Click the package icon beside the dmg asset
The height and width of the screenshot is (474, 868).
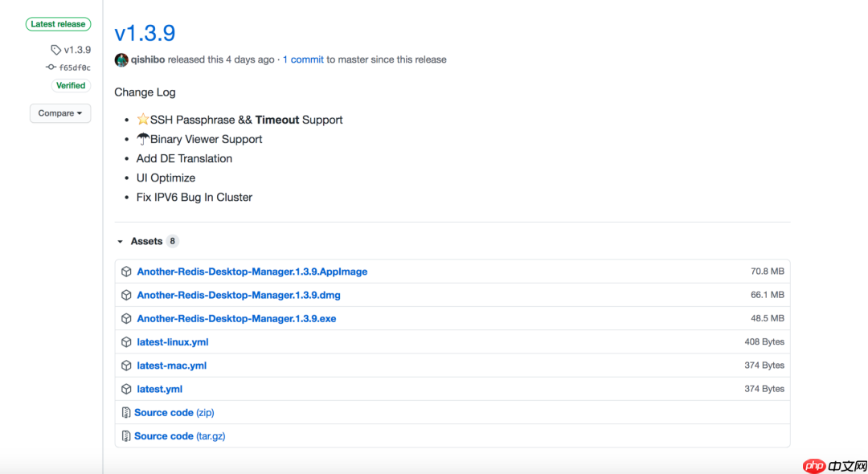pyautogui.click(x=126, y=295)
